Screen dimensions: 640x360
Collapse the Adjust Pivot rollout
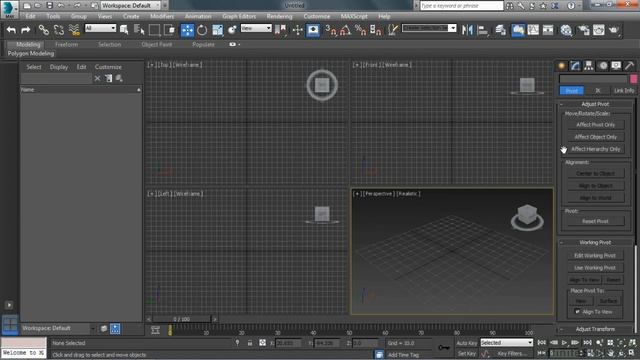coord(596,104)
